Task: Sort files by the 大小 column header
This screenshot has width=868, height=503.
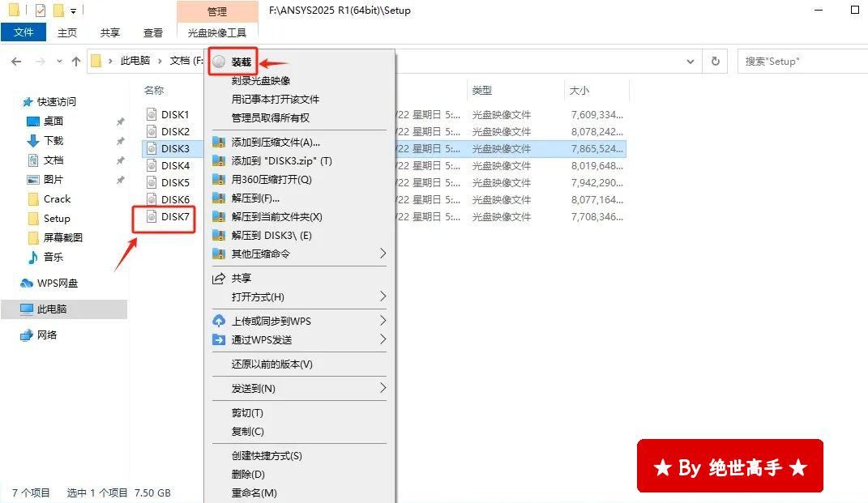Action: tap(579, 90)
